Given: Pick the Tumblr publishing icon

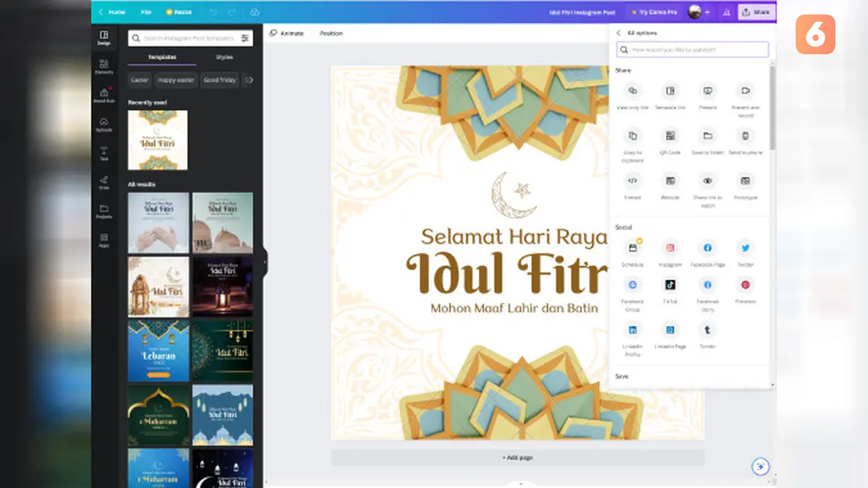Looking at the screenshot, I should [707, 330].
